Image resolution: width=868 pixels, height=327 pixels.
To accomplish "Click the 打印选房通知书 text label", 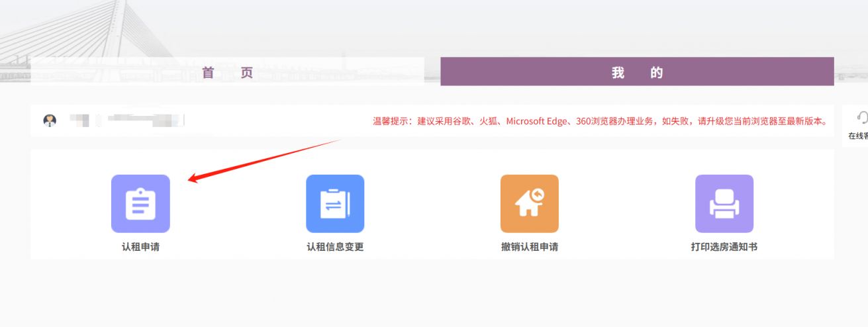I will (x=724, y=247).
